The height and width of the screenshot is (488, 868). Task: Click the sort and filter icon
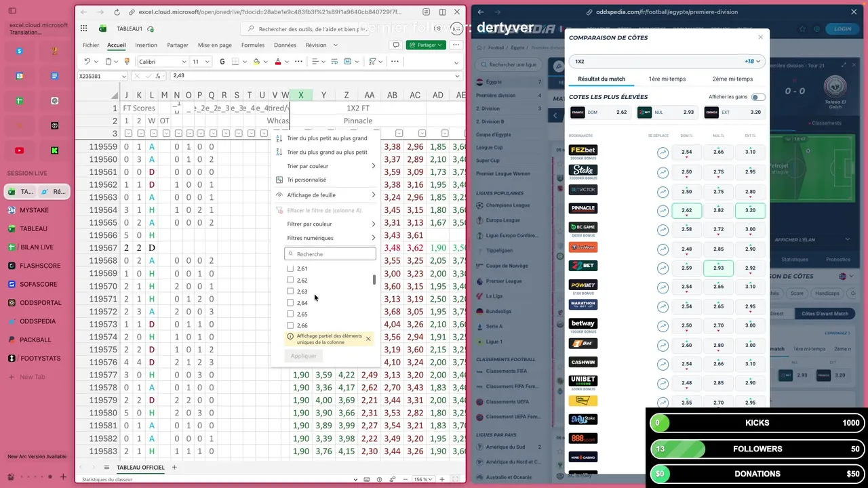[x=372, y=62]
